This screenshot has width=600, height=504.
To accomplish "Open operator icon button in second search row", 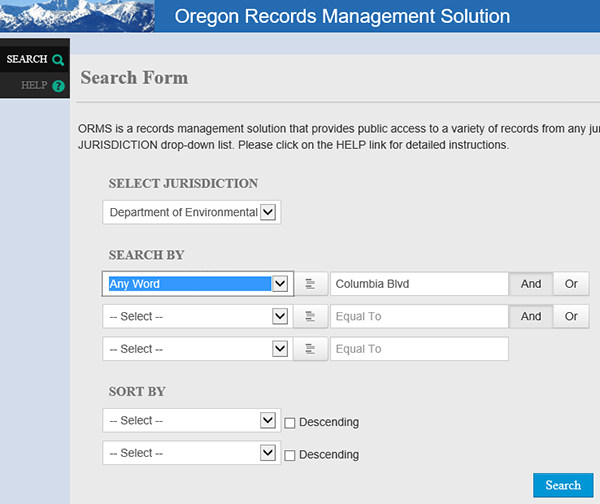I will 311,317.
